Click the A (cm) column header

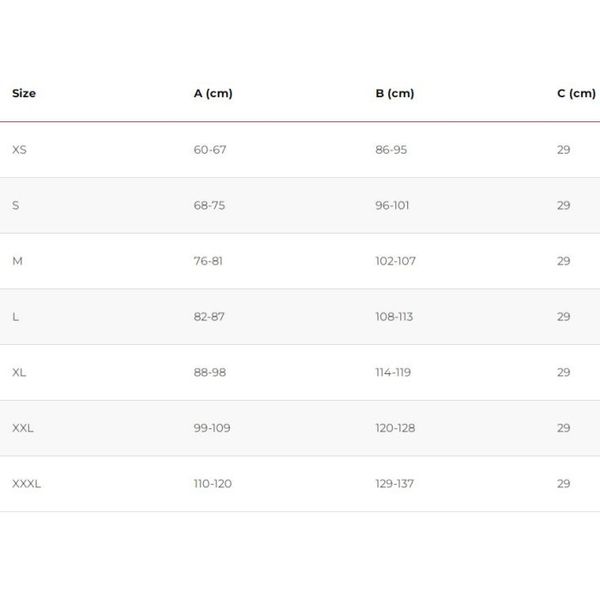pos(213,93)
